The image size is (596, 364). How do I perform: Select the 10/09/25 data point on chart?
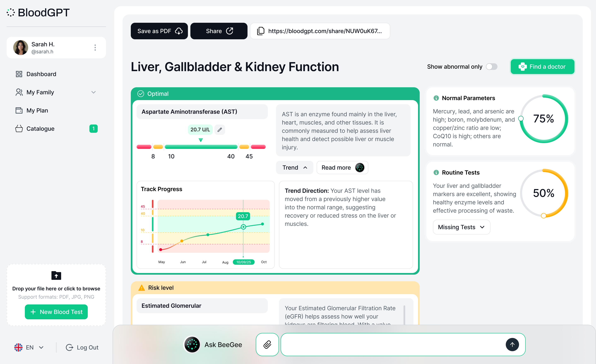point(243,227)
